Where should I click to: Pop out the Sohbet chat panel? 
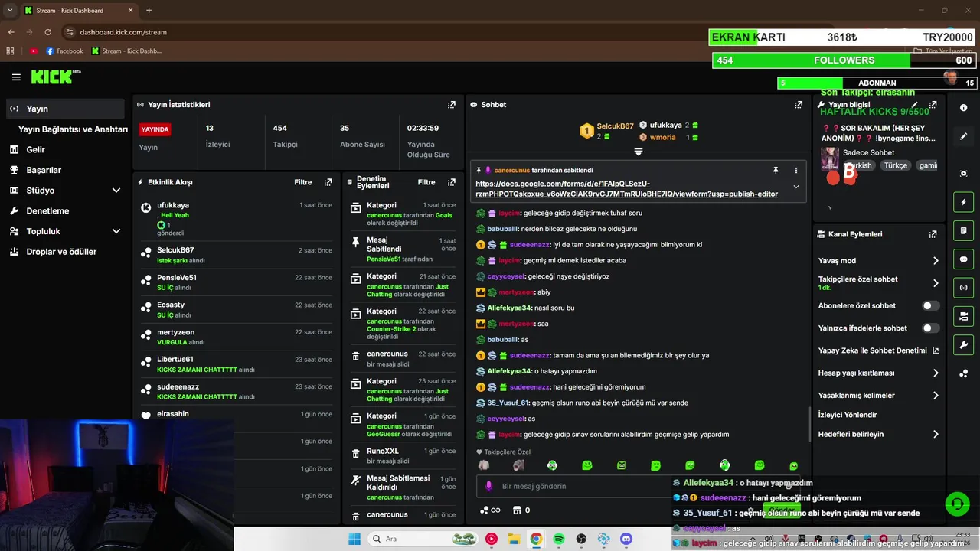click(x=799, y=105)
